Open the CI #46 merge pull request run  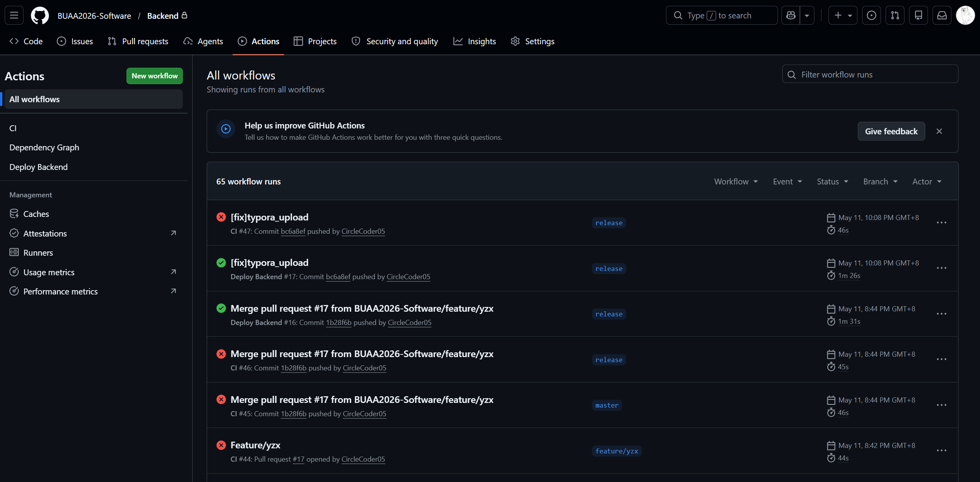pos(362,354)
